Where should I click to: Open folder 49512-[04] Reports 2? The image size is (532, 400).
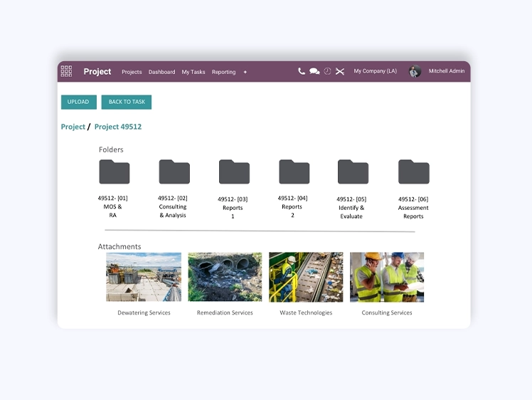pos(294,172)
